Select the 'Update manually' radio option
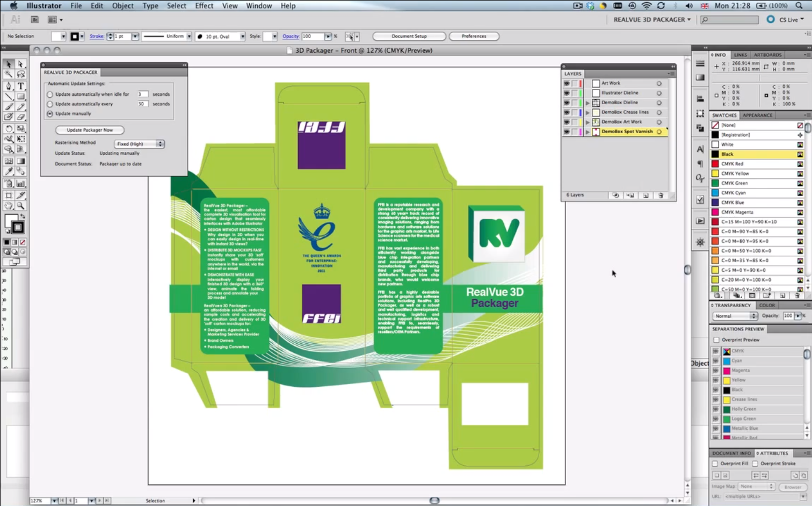812x506 pixels. (x=50, y=114)
